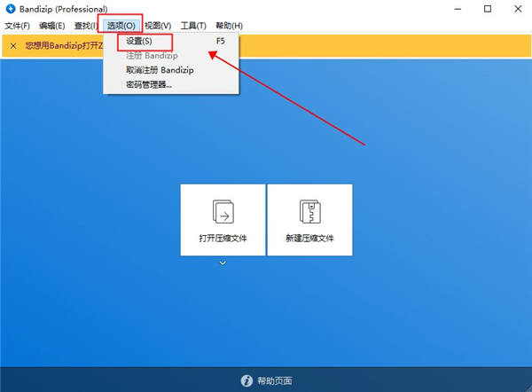
Task: Open the 工具(T) menu
Action: point(193,26)
